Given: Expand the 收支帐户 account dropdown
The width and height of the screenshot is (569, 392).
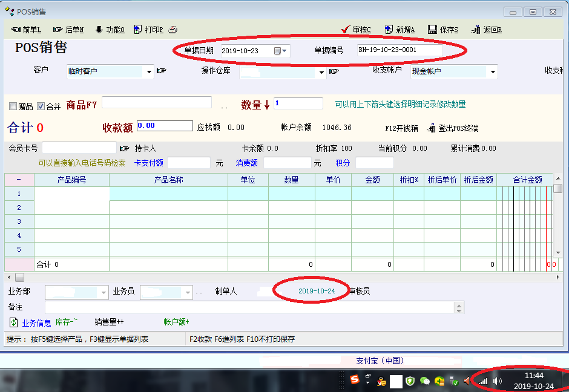Looking at the screenshot, I should coord(493,71).
